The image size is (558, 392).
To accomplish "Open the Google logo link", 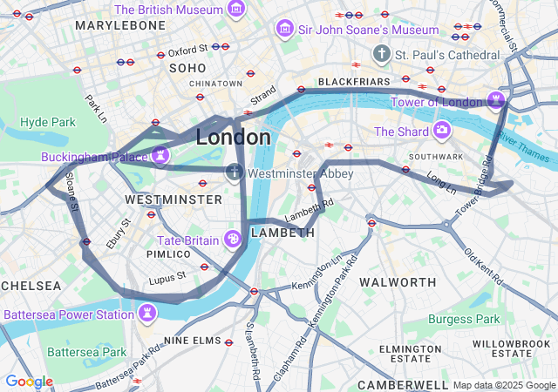I will pyautogui.click(x=30, y=382).
